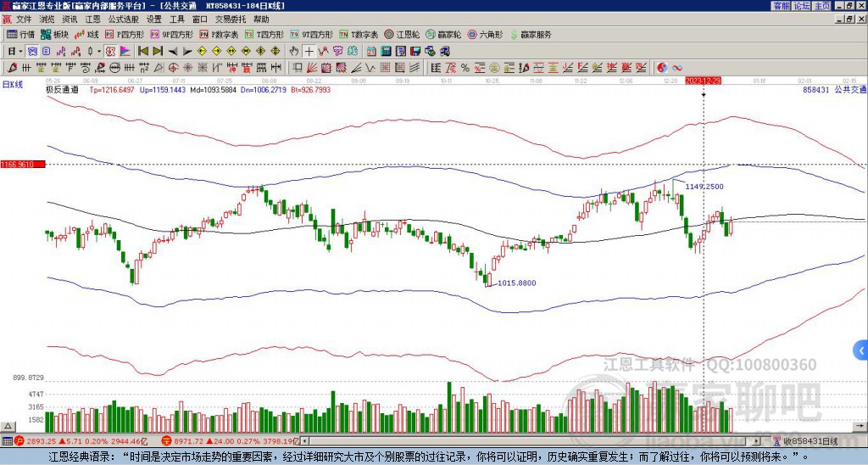Click the blue side panel expand arrow
868x465 pixels.
click(x=861, y=350)
